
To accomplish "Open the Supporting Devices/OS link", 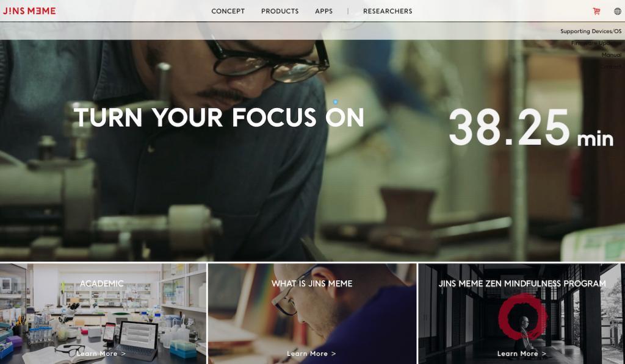I will point(591,31).
